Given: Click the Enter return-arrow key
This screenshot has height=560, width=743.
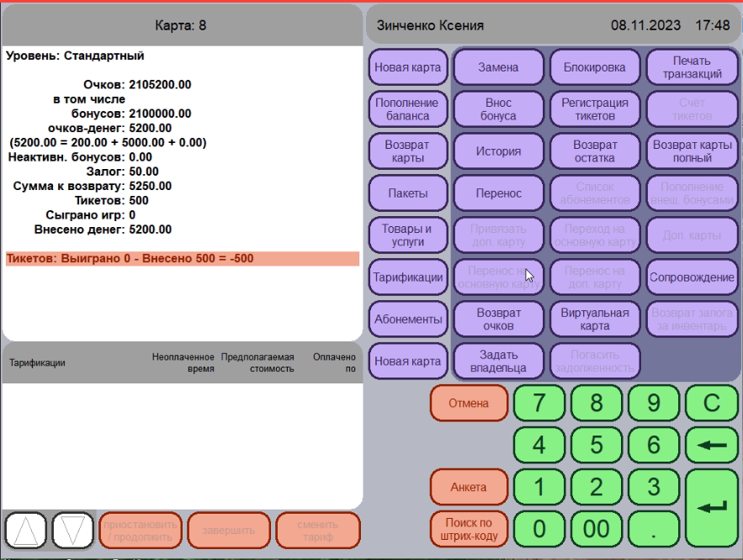Looking at the screenshot, I should (x=711, y=508).
